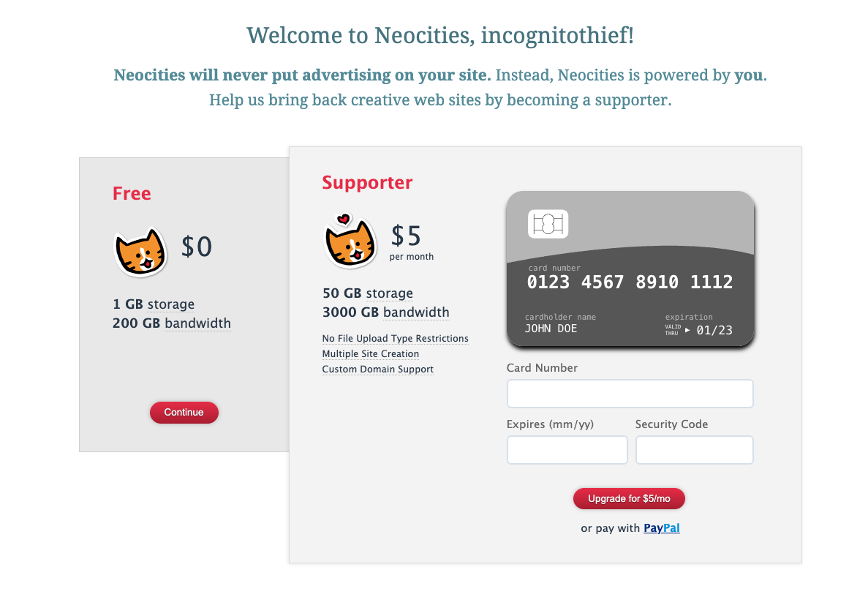
Task: Focus the Expires (mm/yy) field
Action: coord(567,449)
